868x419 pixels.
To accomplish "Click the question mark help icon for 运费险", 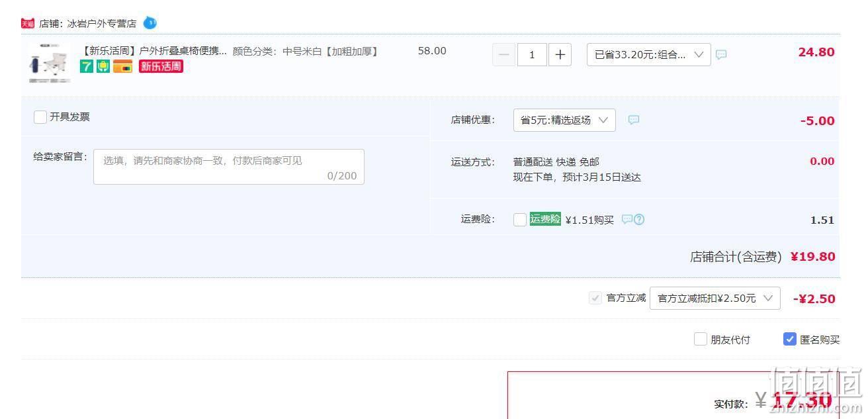I will [x=639, y=220].
